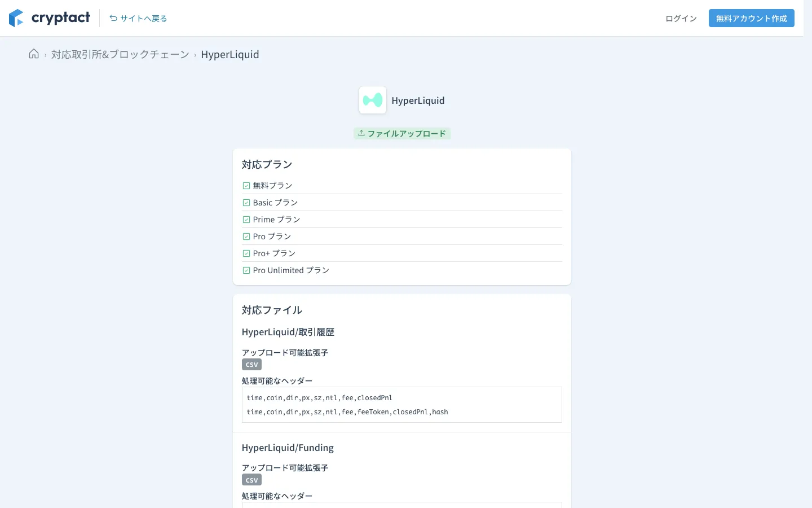Click header line ending with closedPnl,hash
The width and height of the screenshot is (812, 508).
tap(347, 412)
